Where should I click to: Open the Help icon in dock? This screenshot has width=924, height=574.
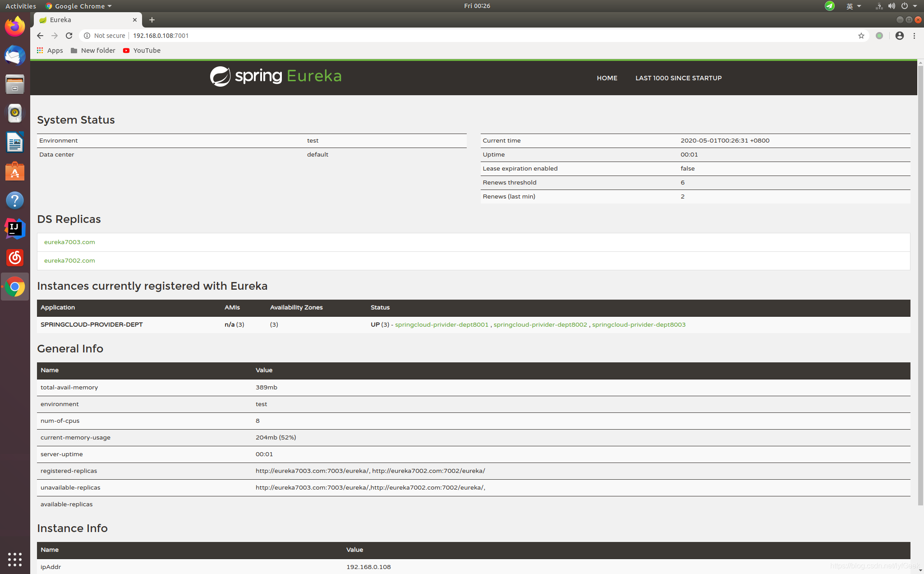coord(15,200)
